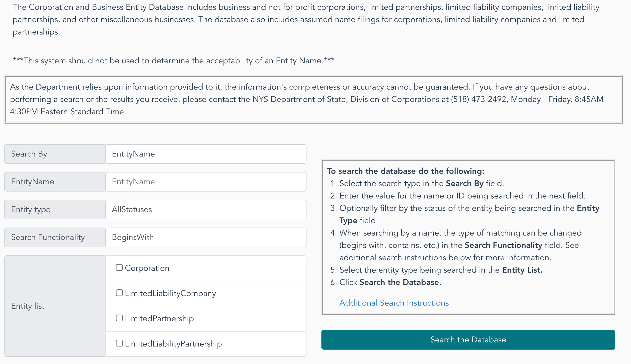The height and width of the screenshot is (364, 631).
Task: Tick the Corporation checkbox
Action: pyautogui.click(x=119, y=267)
